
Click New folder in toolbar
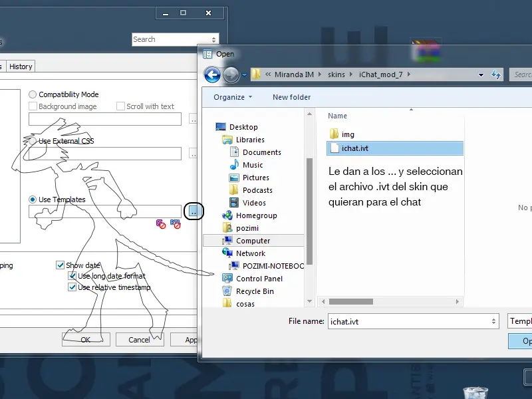pyautogui.click(x=291, y=97)
